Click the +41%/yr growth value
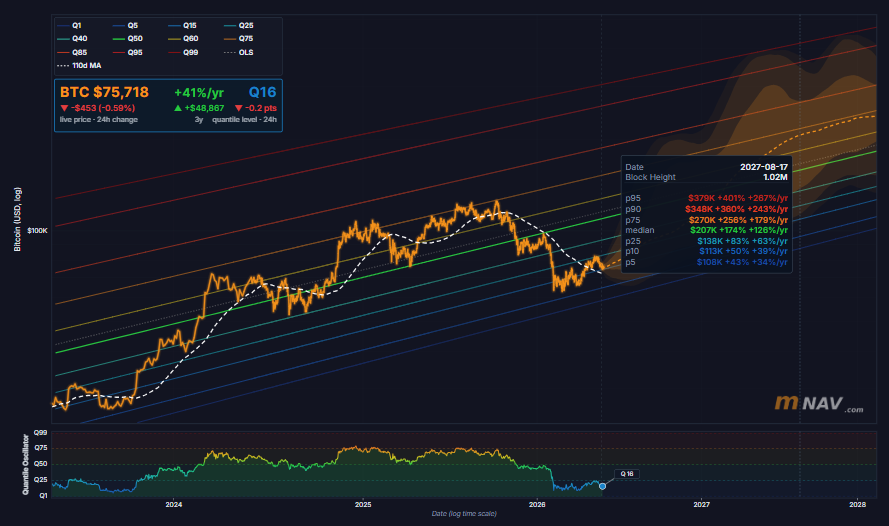The width and height of the screenshot is (889, 526). (199, 93)
